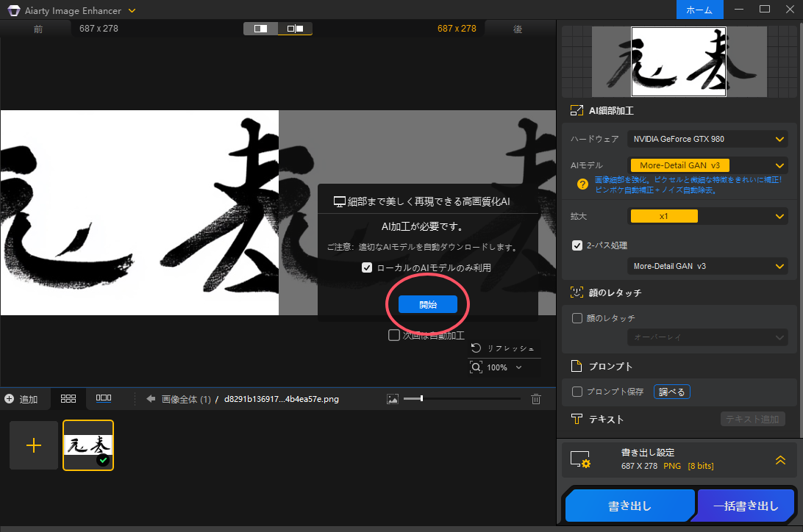Image resolution: width=803 pixels, height=532 pixels.
Task: Click the テキスト T icon
Action: (577, 419)
